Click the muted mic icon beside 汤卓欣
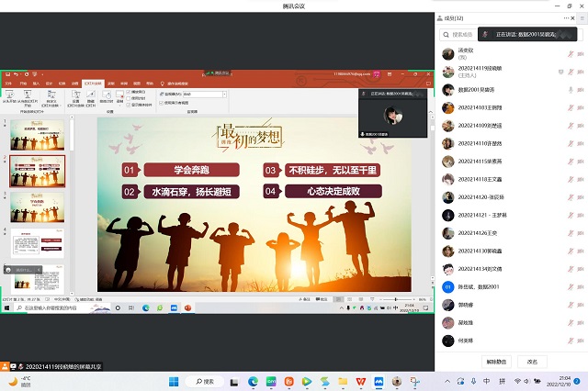 571,52
